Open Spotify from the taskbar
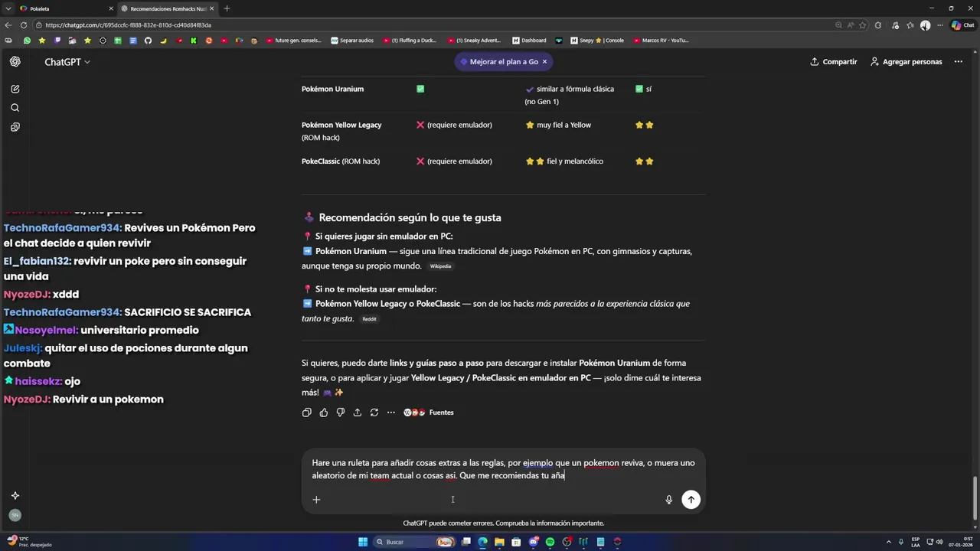This screenshot has height=551, width=980. (x=550, y=542)
